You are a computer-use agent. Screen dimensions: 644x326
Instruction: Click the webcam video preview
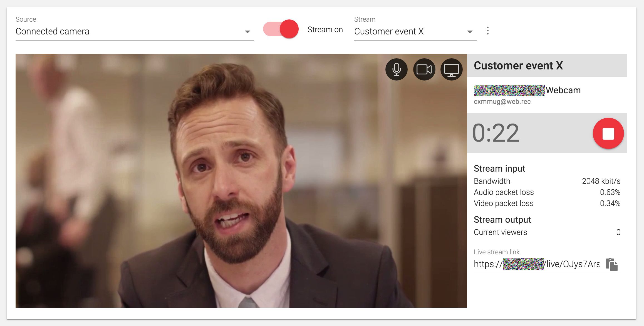tap(241, 180)
